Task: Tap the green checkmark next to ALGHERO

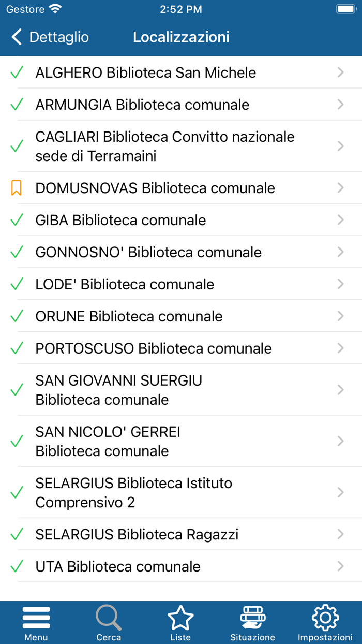Action: coord(17,72)
